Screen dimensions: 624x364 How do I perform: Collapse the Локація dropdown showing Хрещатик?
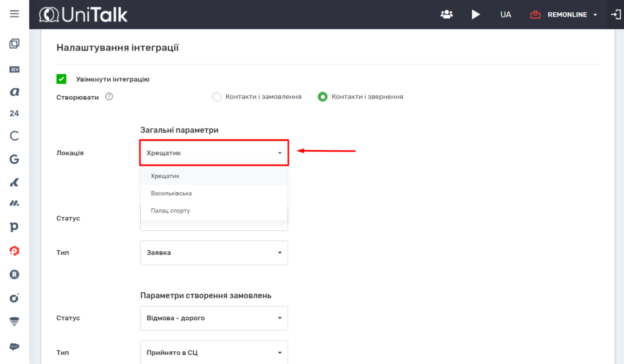[214, 153]
